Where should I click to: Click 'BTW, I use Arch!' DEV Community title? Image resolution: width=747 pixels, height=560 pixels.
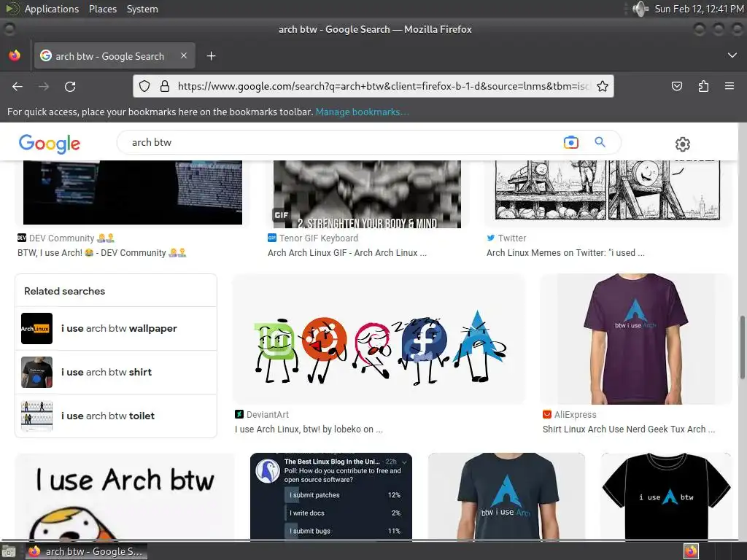pos(102,253)
